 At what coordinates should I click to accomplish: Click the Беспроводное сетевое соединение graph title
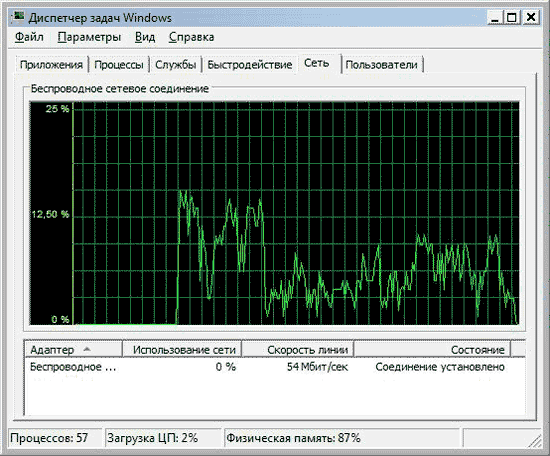coord(120,88)
